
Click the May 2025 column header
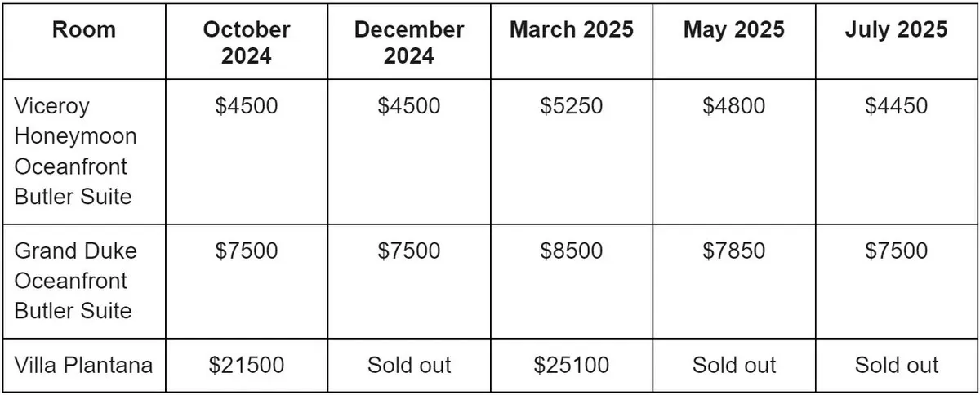[x=733, y=30]
